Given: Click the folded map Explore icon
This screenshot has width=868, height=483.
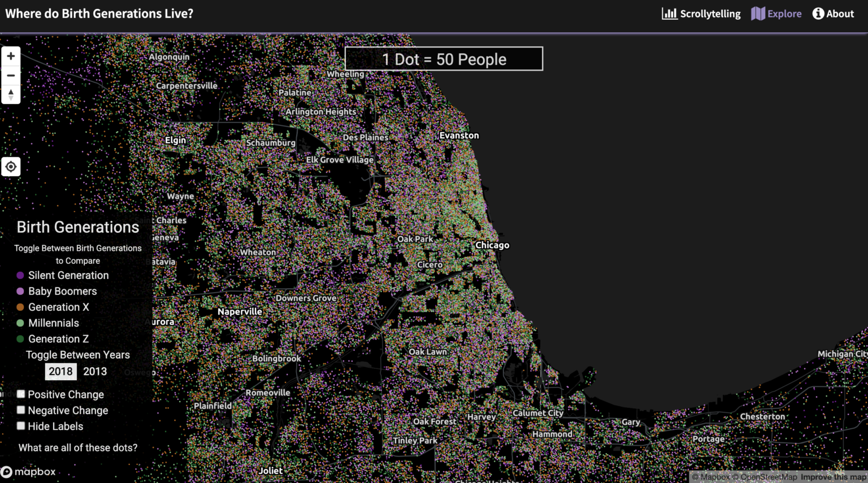Looking at the screenshot, I should [x=758, y=13].
